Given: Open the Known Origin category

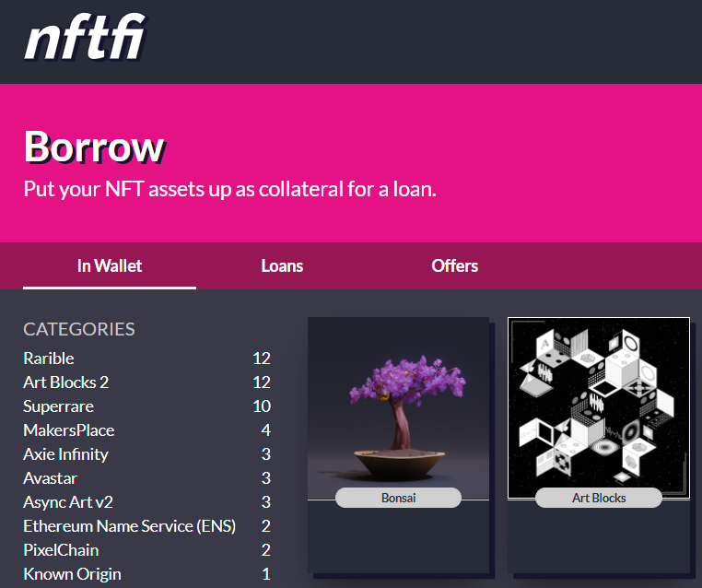Looking at the screenshot, I should [x=71, y=574].
